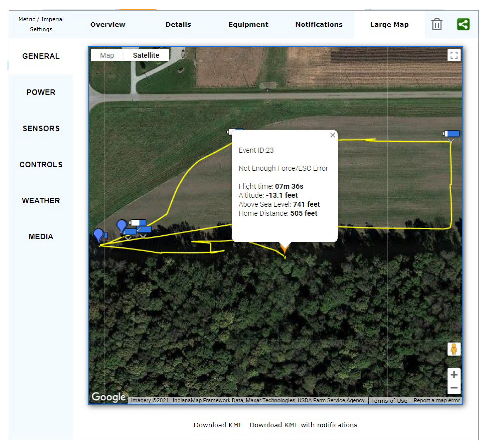Close the Event ID:23 popup
The width and height of the screenshot is (489, 448).
tap(332, 135)
